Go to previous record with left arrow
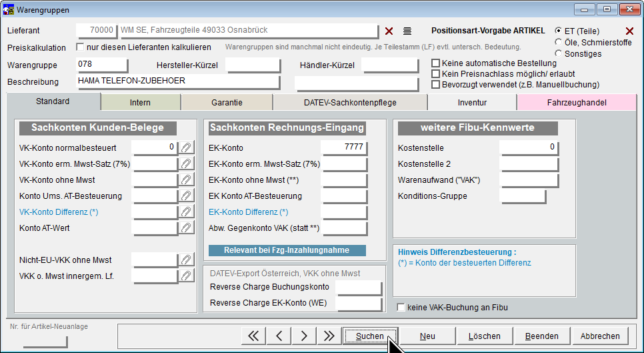 click(279, 336)
